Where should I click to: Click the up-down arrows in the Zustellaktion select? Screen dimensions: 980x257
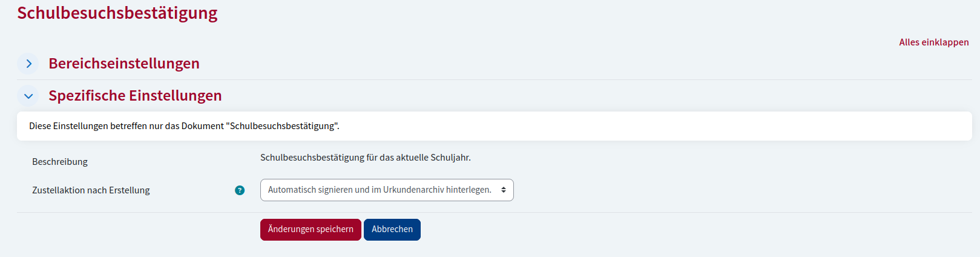(x=503, y=190)
